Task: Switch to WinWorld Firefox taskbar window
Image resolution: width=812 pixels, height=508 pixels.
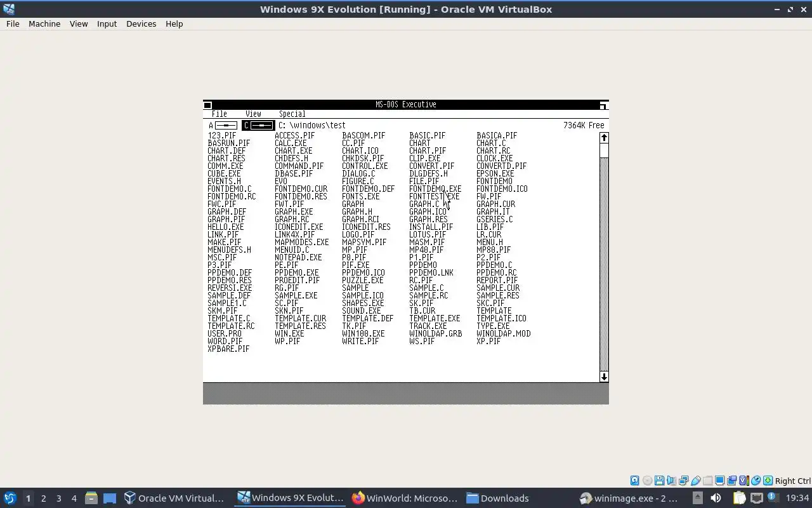Action: point(405,498)
